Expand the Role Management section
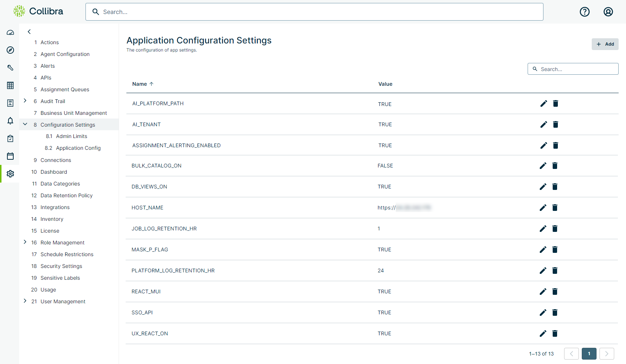The width and height of the screenshot is (626, 364). tap(25, 242)
